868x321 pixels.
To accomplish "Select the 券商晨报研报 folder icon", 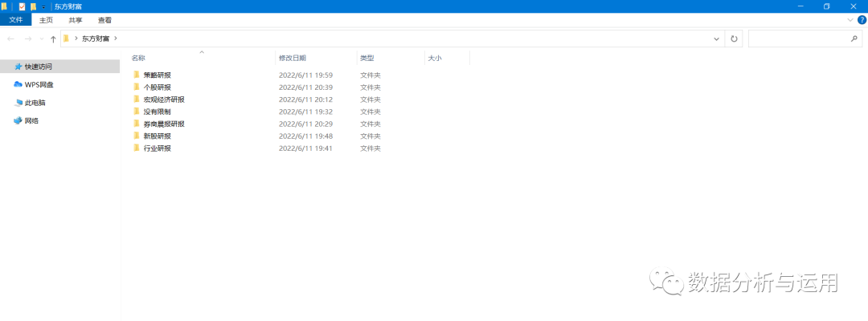I will [x=136, y=124].
